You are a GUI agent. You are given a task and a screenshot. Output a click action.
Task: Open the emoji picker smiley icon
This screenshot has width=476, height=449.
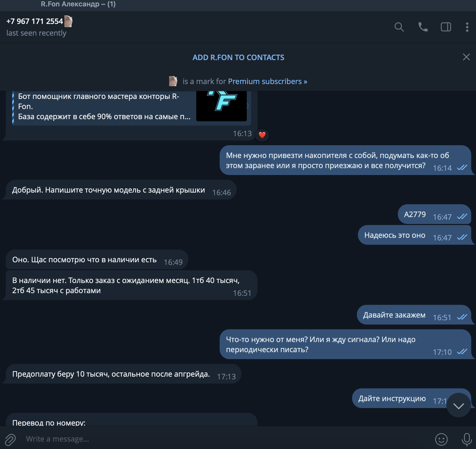(x=441, y=439)
